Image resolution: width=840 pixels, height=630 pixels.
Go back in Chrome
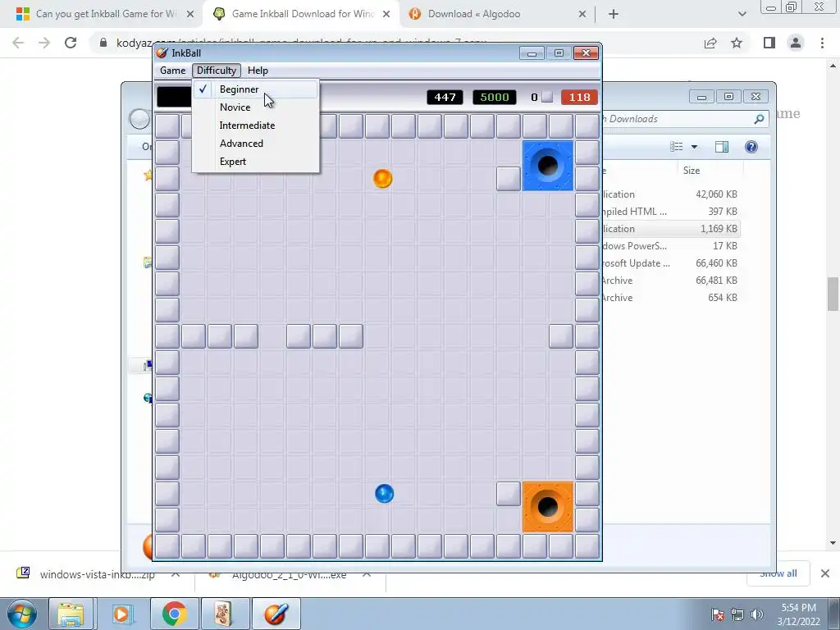point(18,43)
